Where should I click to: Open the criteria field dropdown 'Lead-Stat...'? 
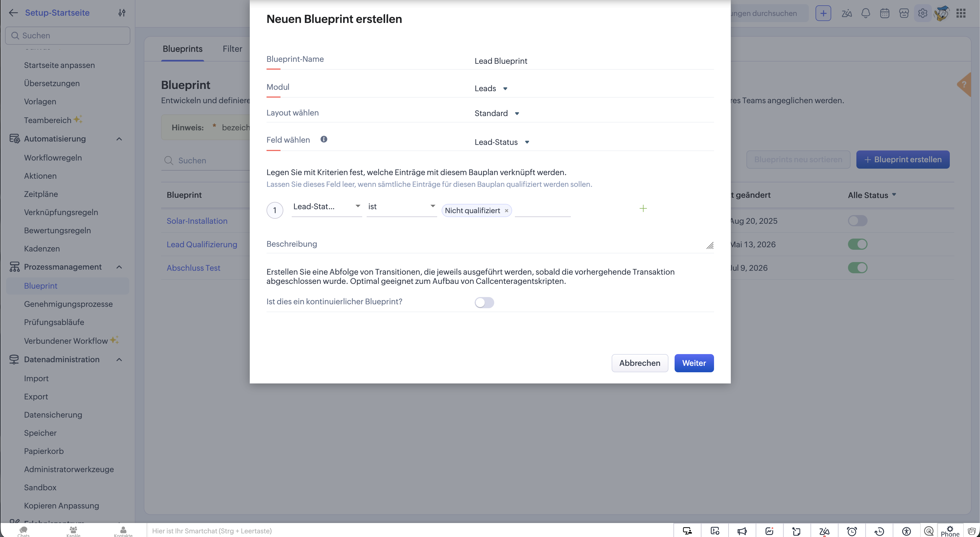click(x=327, y=207)
